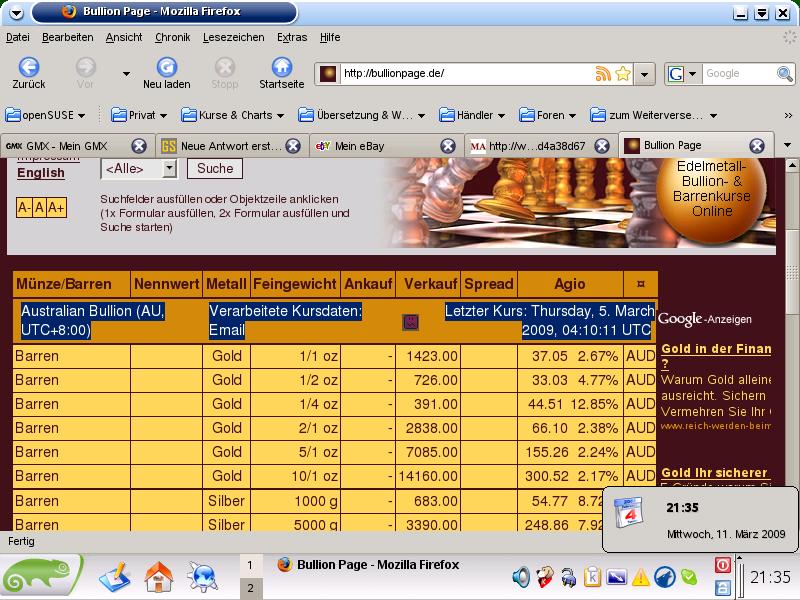The height and width of the screenshot is (600, 800).
Task: Click the volume speaker tray icon
Action: click(521, 577)
